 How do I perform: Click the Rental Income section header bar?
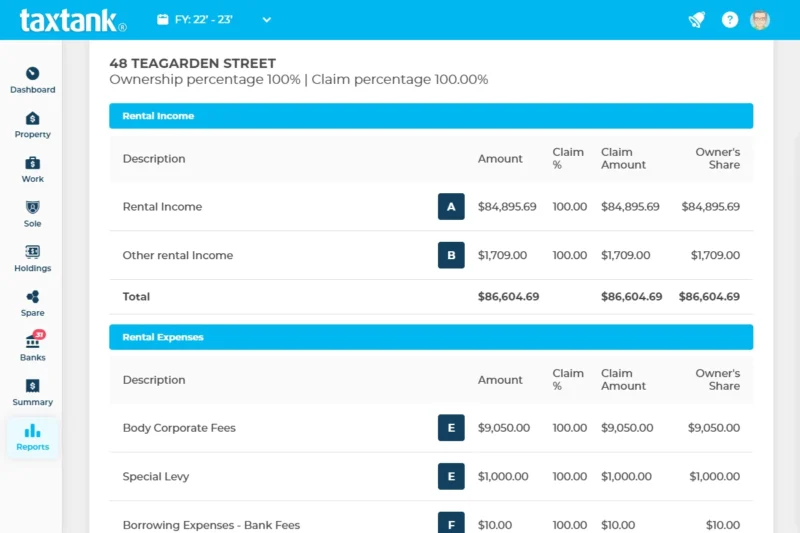pyautogui.click(x=431, y=116)
